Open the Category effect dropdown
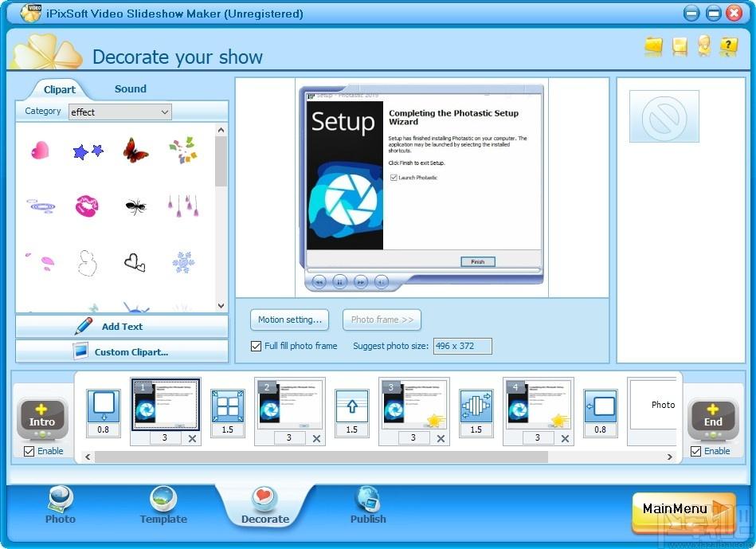This screenshot has width=756, height=549. click(x=120, y=112)
